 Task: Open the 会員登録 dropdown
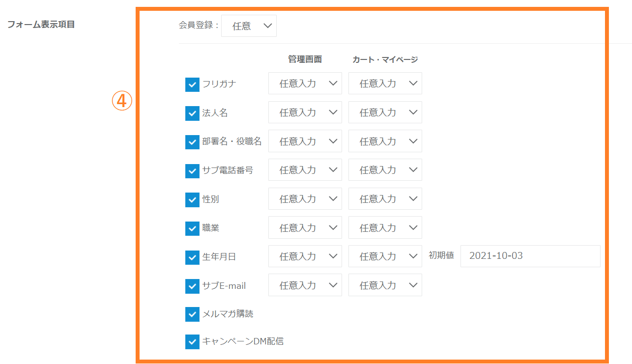(249, 26)
